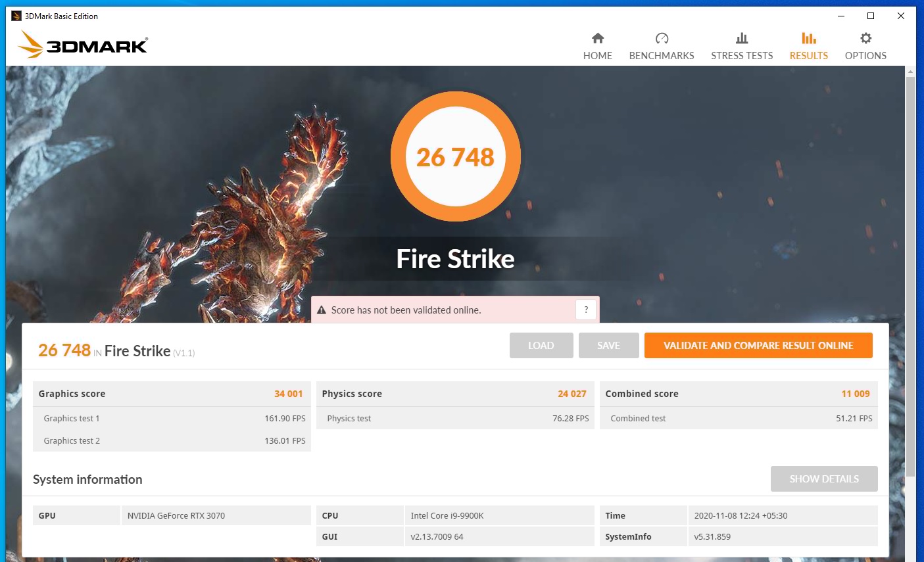Click the 3DMark title bar app icon
This screenshot has height=562, width=924.
pos(16,16)
